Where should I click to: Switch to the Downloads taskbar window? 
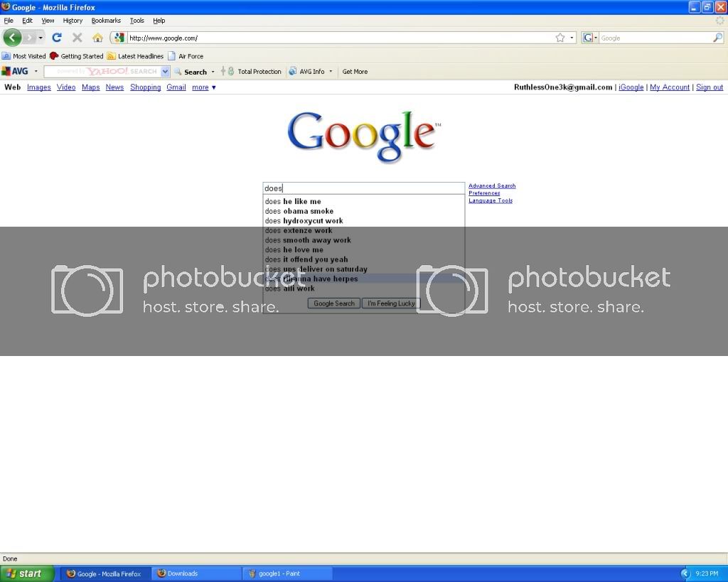click(x=197, y=573)
